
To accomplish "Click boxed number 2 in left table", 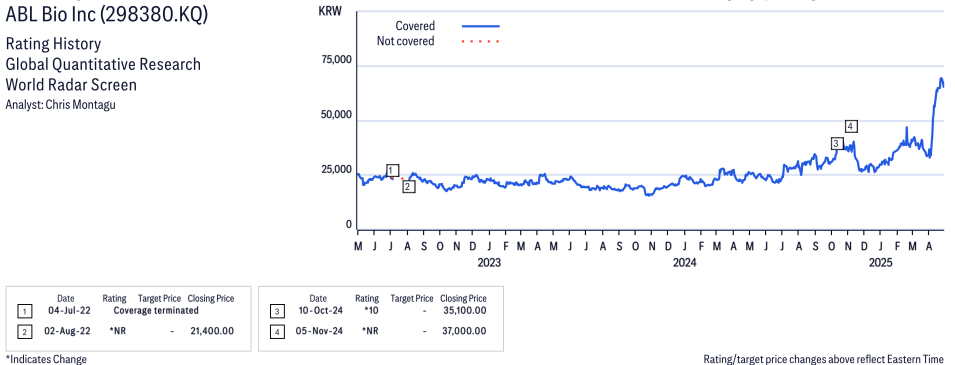I will [x=24, y=331].
